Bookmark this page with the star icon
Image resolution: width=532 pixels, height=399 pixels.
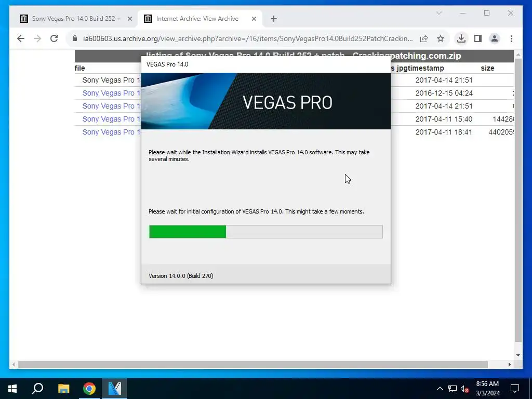tap(441, 38)
